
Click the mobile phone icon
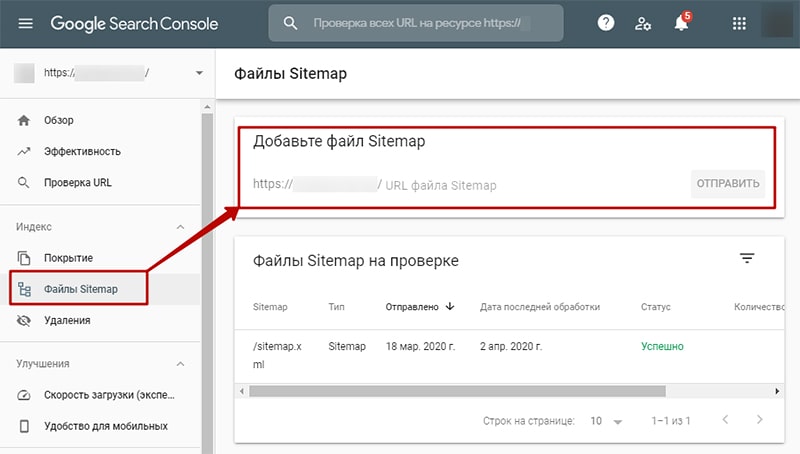[x=24, y=426]
